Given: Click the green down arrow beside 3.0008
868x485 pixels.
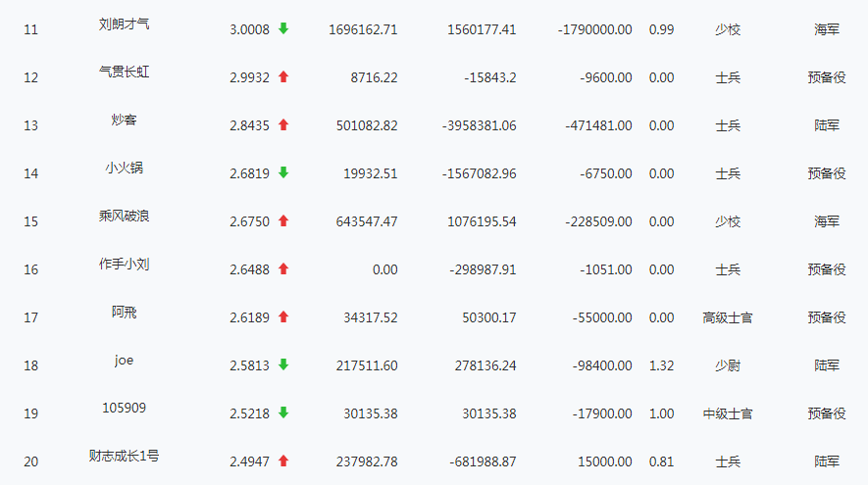Looking at the screenshot, I should pyautogui.click(x=283, y=28).
